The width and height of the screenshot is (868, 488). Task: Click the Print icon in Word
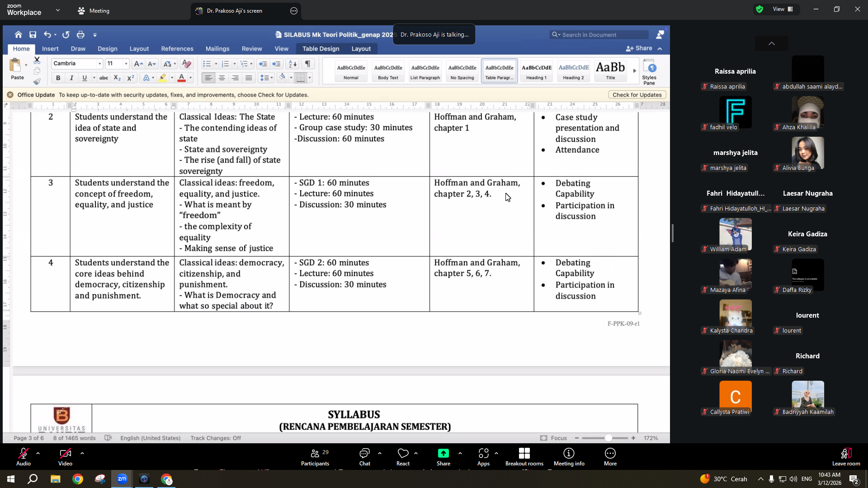coord(80,35)
